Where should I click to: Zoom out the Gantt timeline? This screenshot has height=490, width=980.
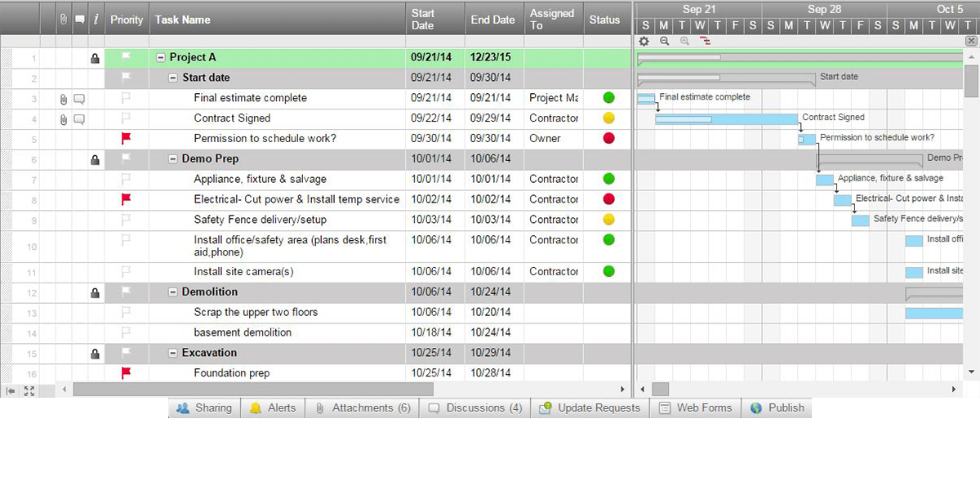tap(664, 41)
